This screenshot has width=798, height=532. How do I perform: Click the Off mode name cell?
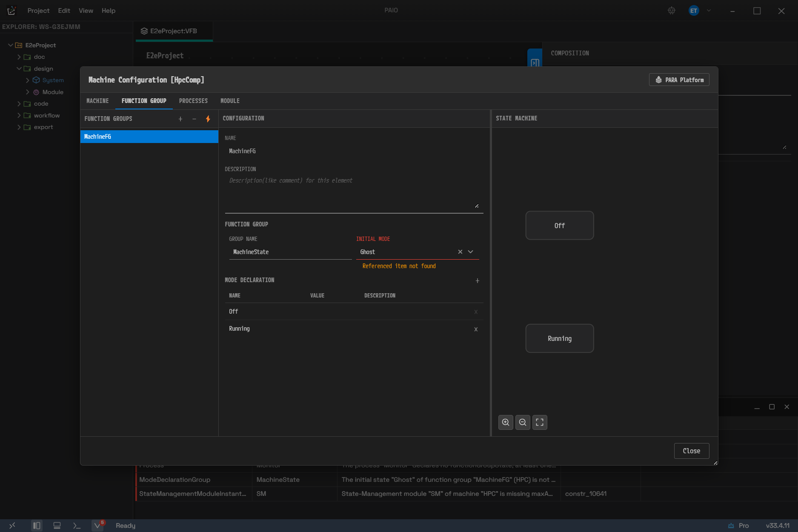click(234, 312)
